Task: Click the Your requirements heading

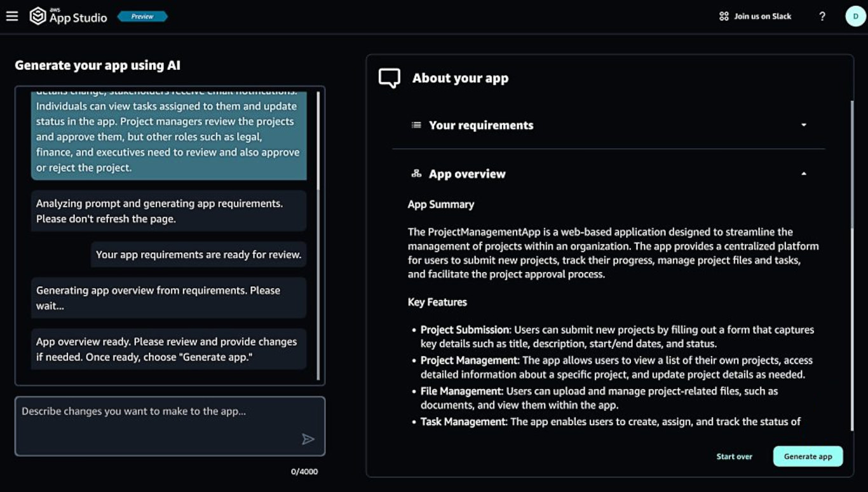Action: click(x=481, y=125)
